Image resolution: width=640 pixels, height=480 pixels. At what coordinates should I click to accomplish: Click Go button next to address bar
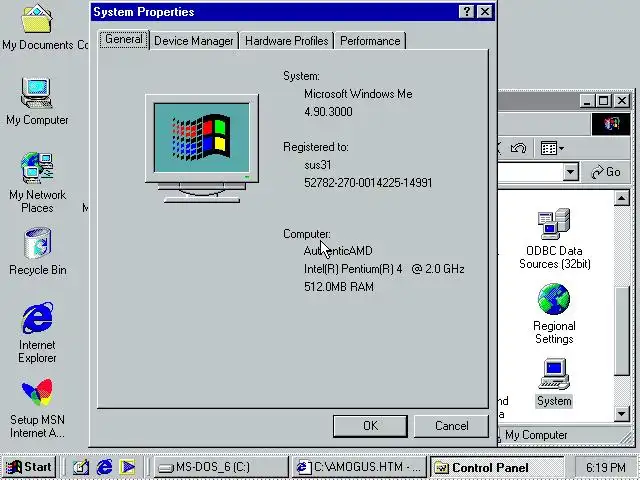point(606,172)
